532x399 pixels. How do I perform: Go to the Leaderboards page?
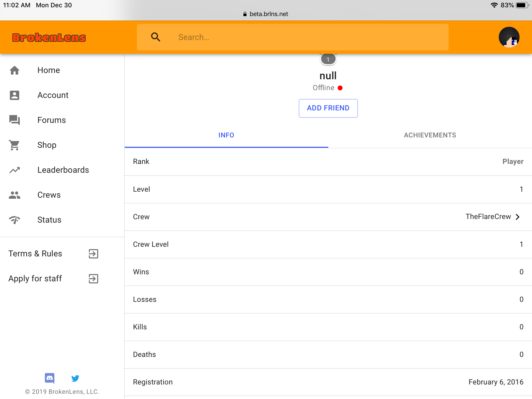click(62, 170)
